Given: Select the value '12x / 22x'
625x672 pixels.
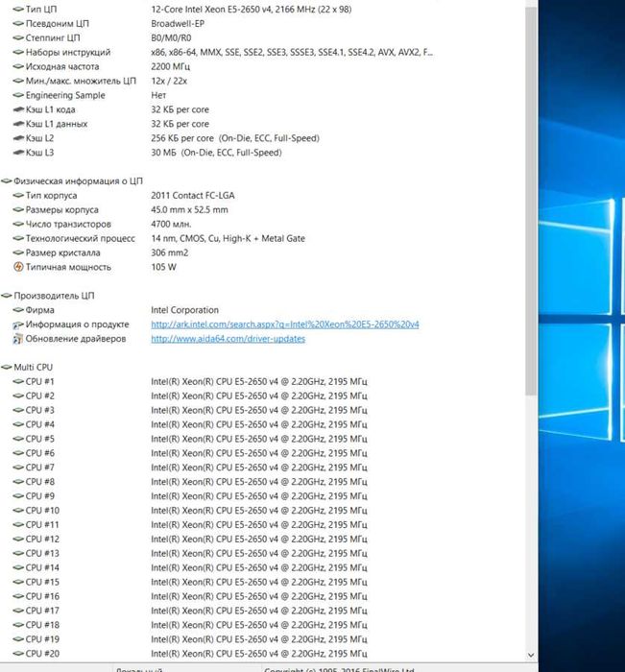Looking at the screenshot, I should point(169,81).
